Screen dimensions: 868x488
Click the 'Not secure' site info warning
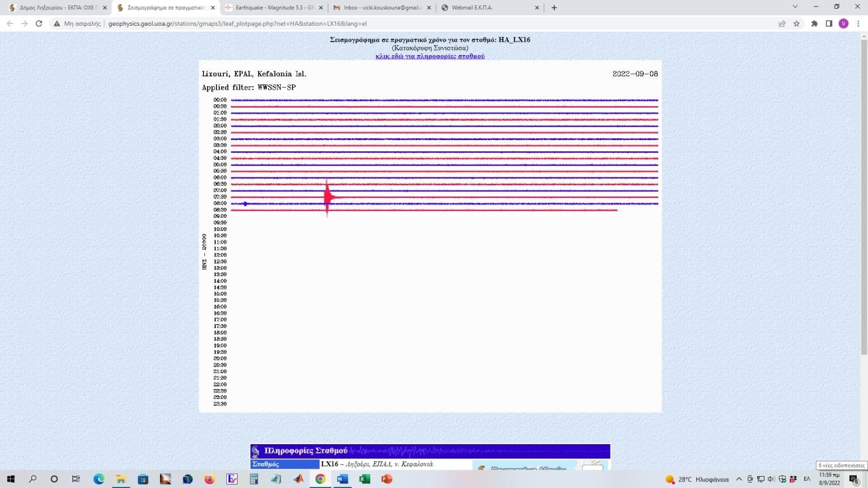click(78, 23)
